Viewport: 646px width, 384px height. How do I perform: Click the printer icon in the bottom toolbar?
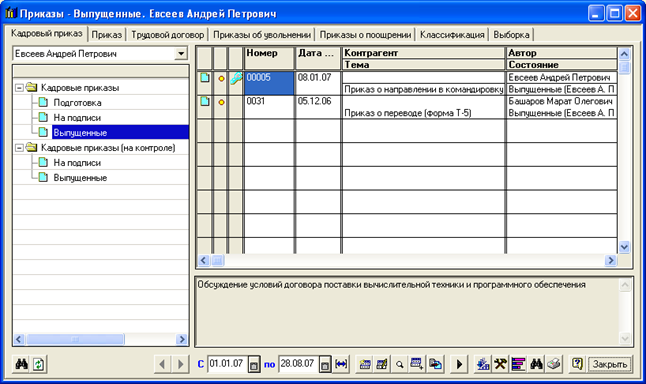point(554,364)
